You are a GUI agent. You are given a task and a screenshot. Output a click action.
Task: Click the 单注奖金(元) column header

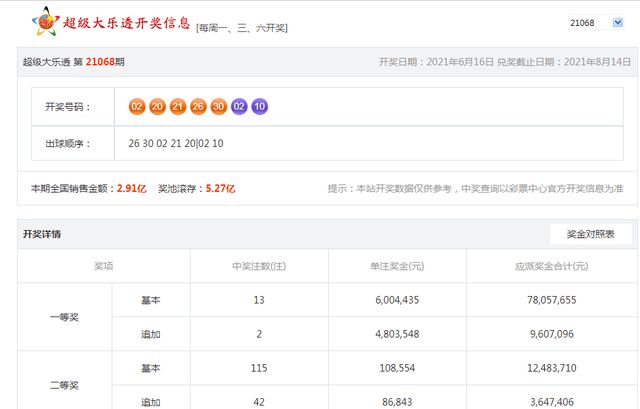[x=397, y=266]
